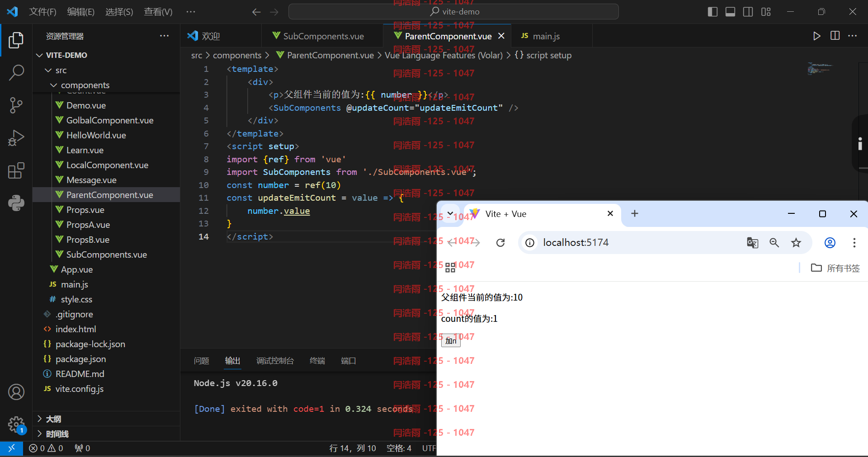Expand the 大纲 outline section

point(107,419)
